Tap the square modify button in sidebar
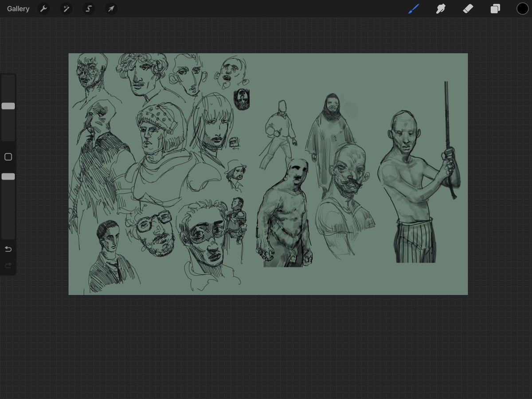532x399 pixels. click(8, 157)
